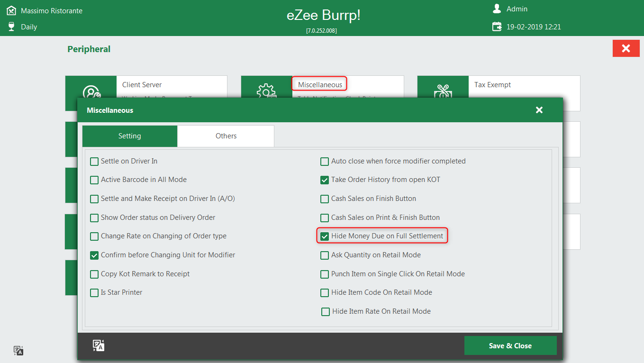This screenshot has height=363, width=644.
Task: Check Settle and Make Receipt on Driver In
Action: point(94,199)
